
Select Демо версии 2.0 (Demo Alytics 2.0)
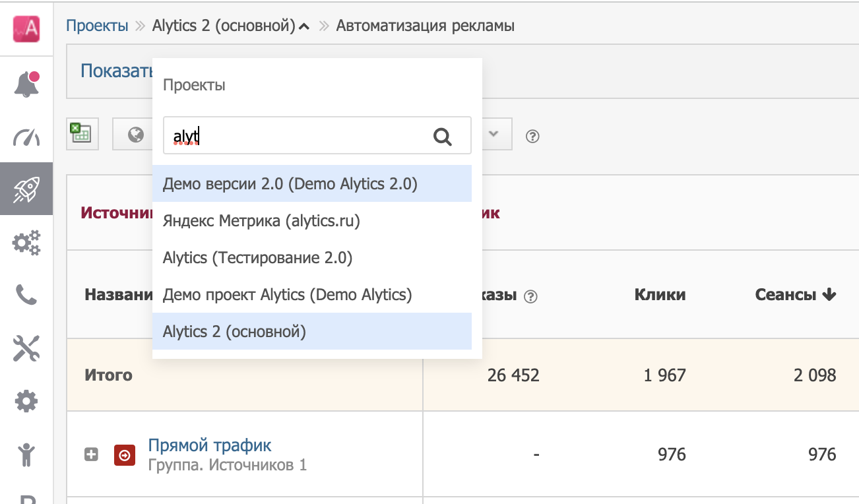point(312,183)
